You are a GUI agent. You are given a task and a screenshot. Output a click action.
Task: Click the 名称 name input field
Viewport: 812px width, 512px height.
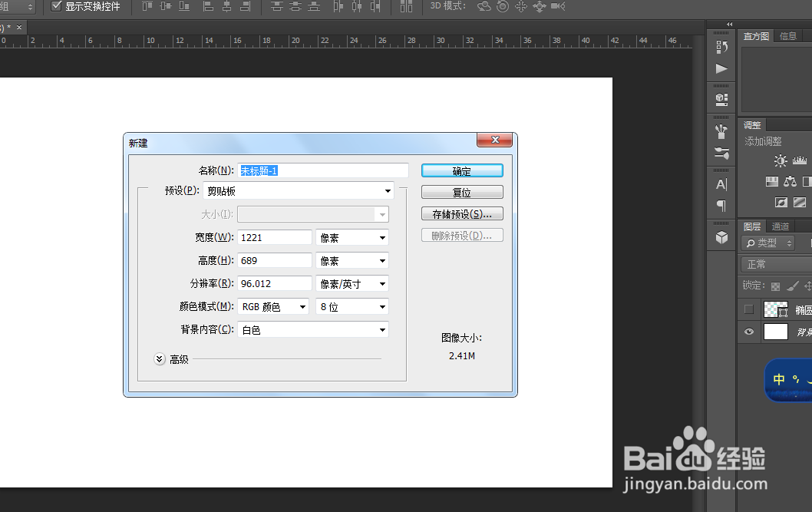click(323, 170)
